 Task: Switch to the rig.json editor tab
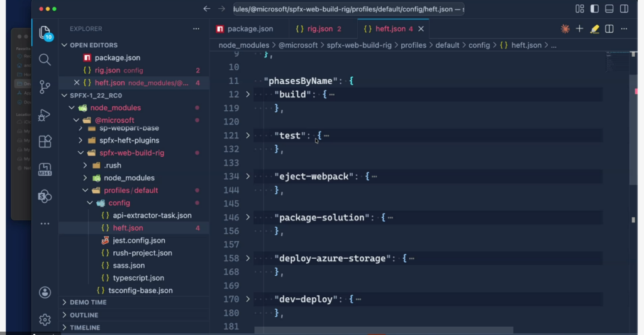(x=318, y=29)
